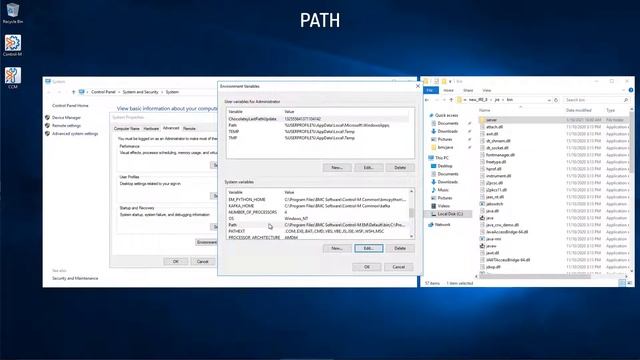This screenshot has height=360, width=640.
Task: Sort files by Type column
Action: 611,111
